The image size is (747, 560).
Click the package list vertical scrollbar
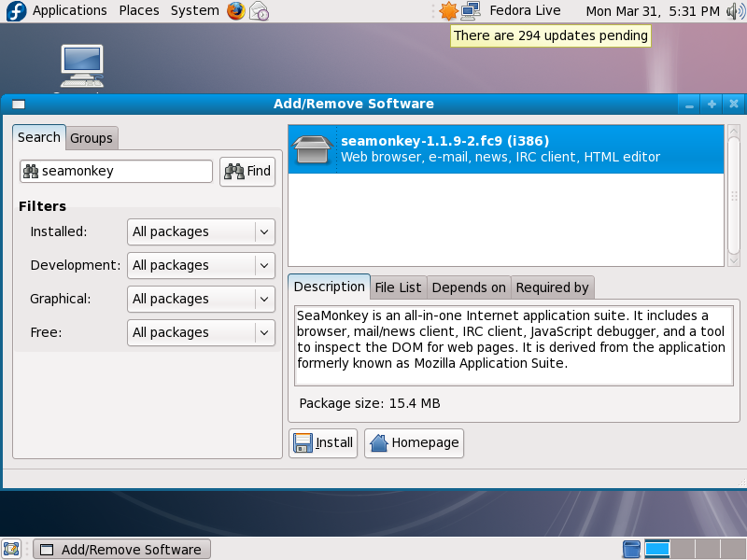[734, 196]
